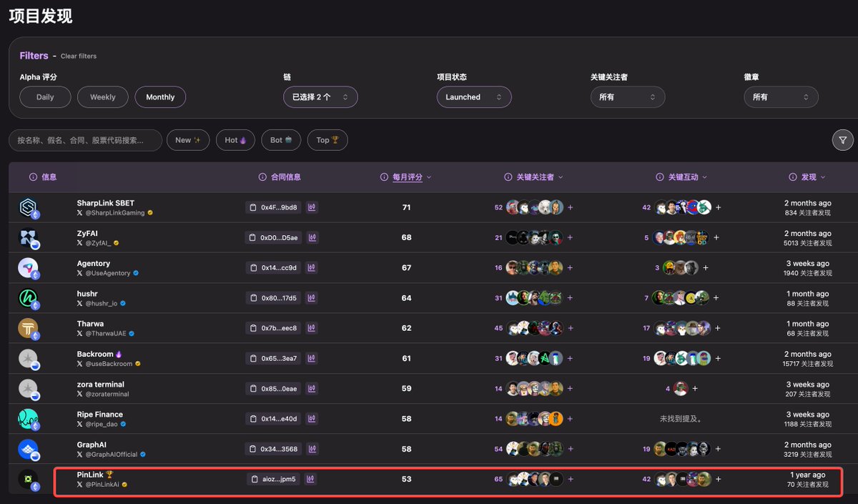Viewport: 858px width, 504px height.
Task: Open the 链 chain dropdown
Action: point(320,97)
